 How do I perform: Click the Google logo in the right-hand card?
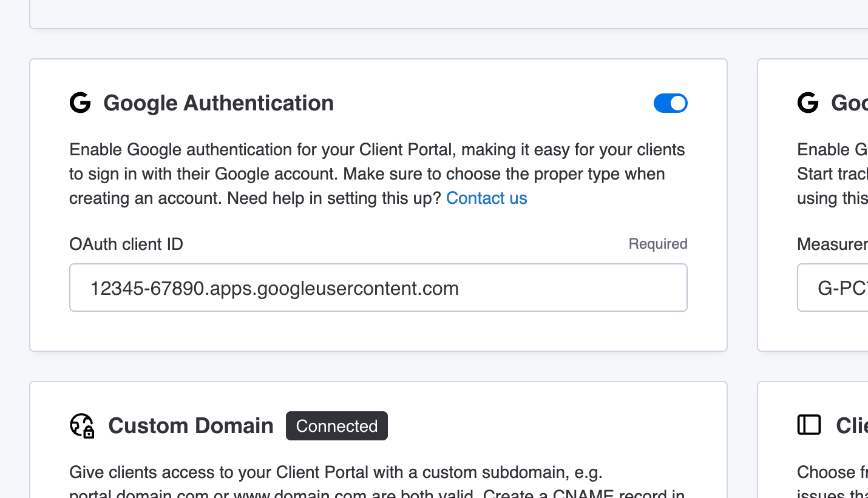point(808,103)
